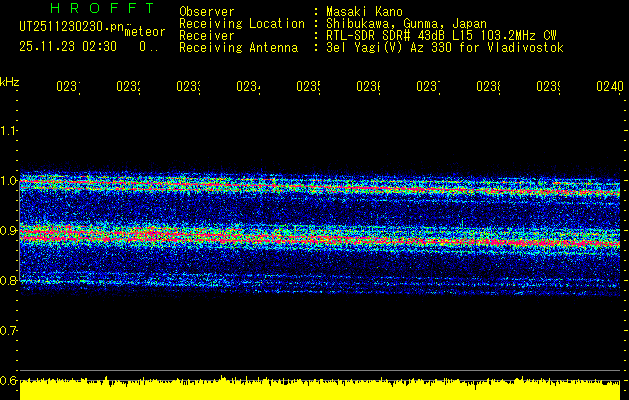Click the 0234 time marker
The height and width of the screenshot is (400, 629).
point(248,86)
